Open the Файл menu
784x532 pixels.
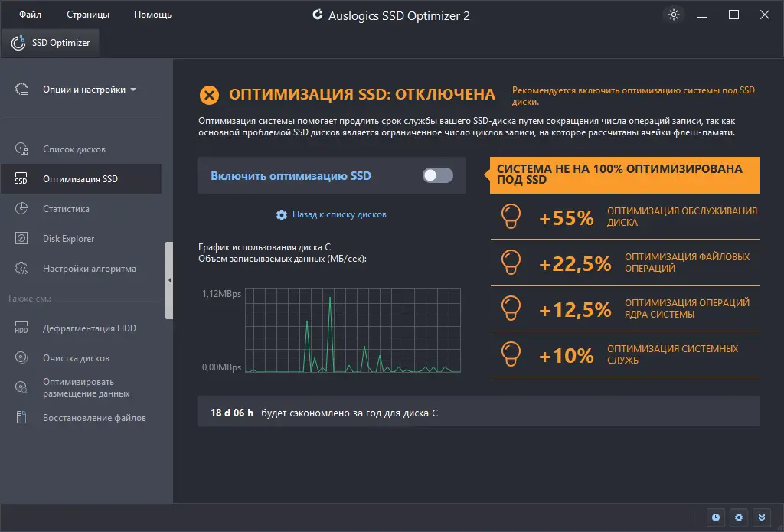tap(30, 14)
